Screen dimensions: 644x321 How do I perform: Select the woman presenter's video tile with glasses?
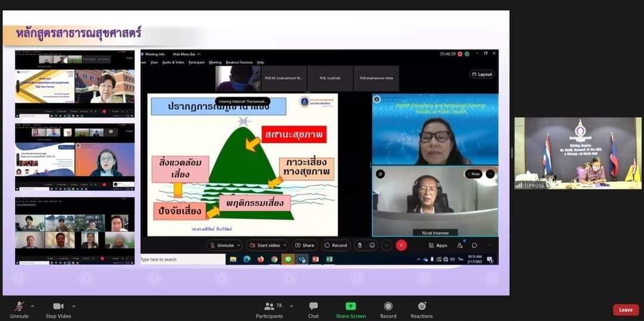coord(435,129)
